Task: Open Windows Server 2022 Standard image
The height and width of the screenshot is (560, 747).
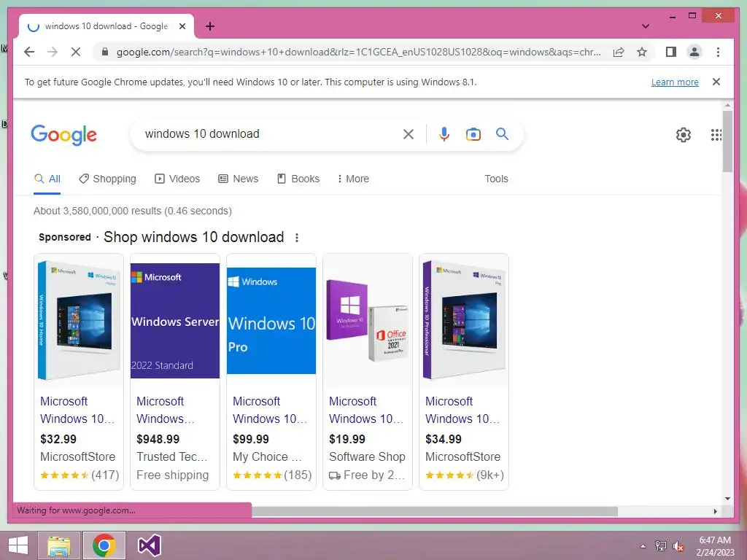Action: (x=175, y=320)
